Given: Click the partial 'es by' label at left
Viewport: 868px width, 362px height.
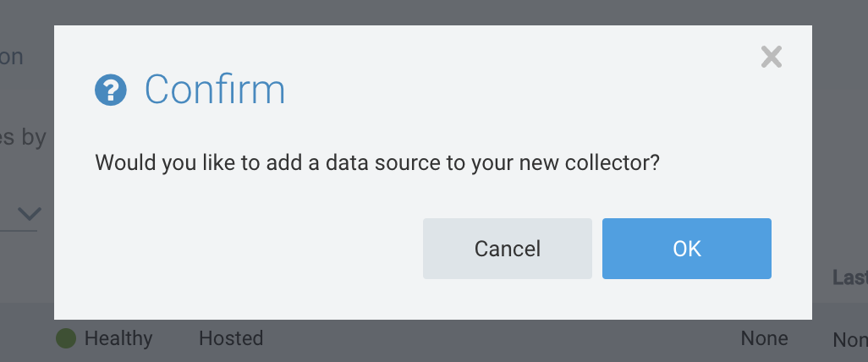Looking at the screenshot, I should point(23,136).
